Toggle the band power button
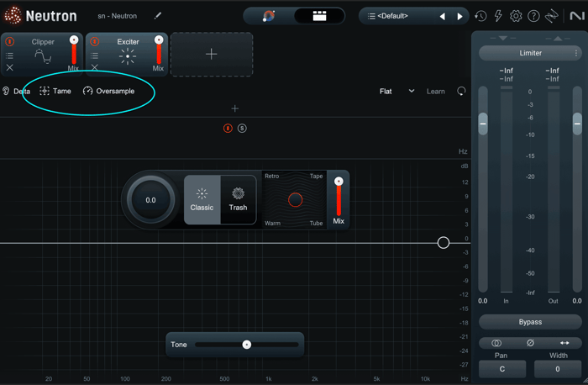The width and height of the screenshot is (588, 385). (x=228, y=129)
